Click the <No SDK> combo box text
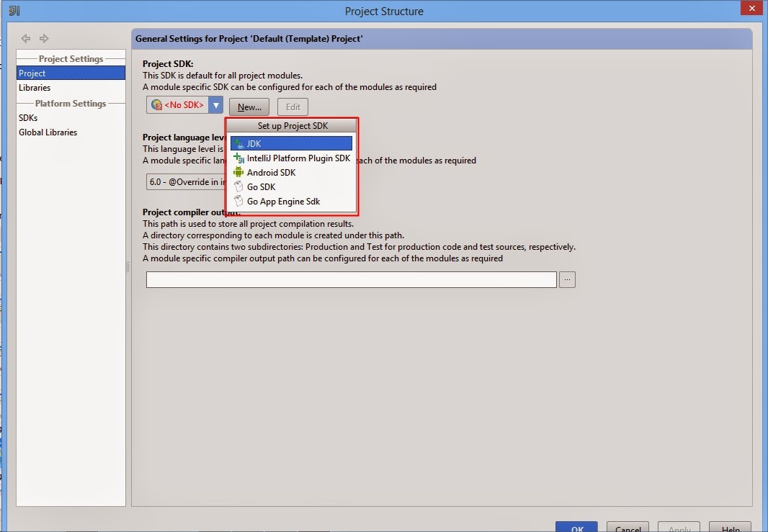The image size is (768, 532). (184, 105)
